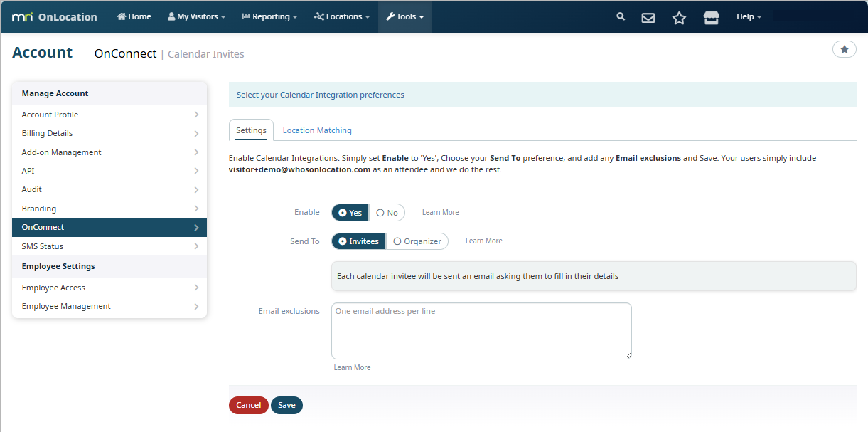Open the marketplace store icon

coord(711,17)
